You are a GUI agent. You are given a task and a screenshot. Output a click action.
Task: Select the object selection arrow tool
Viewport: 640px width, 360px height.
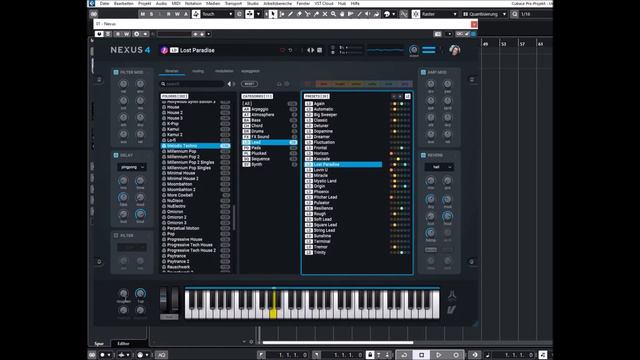273,14
